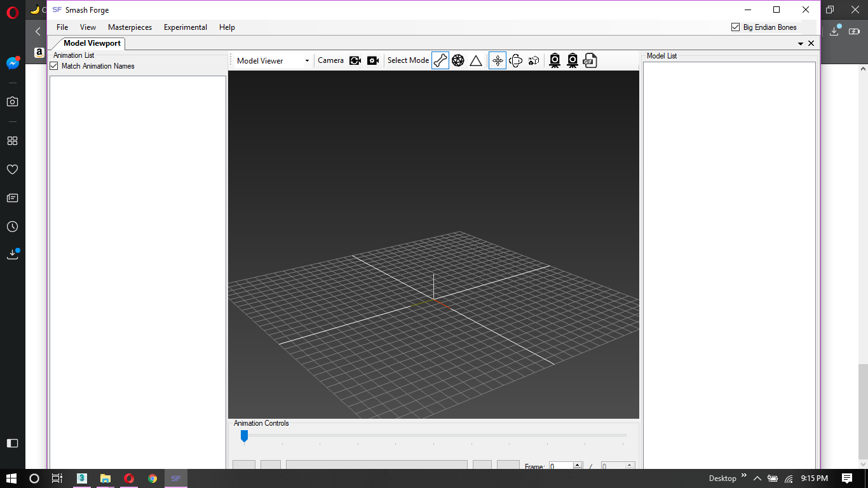Click the reset camera icon
Image resolution: width=868 pixels, height=488 pixels.
point(355,60)
